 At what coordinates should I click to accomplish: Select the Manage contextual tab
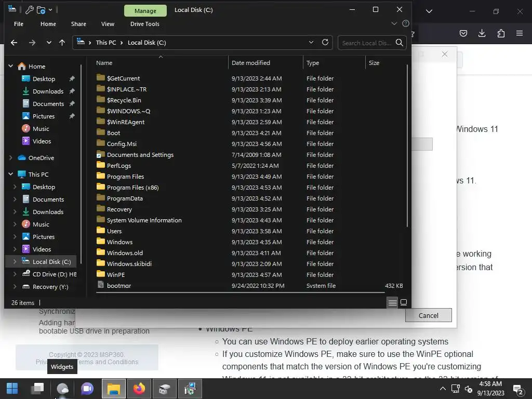click(x=145, y=11)
